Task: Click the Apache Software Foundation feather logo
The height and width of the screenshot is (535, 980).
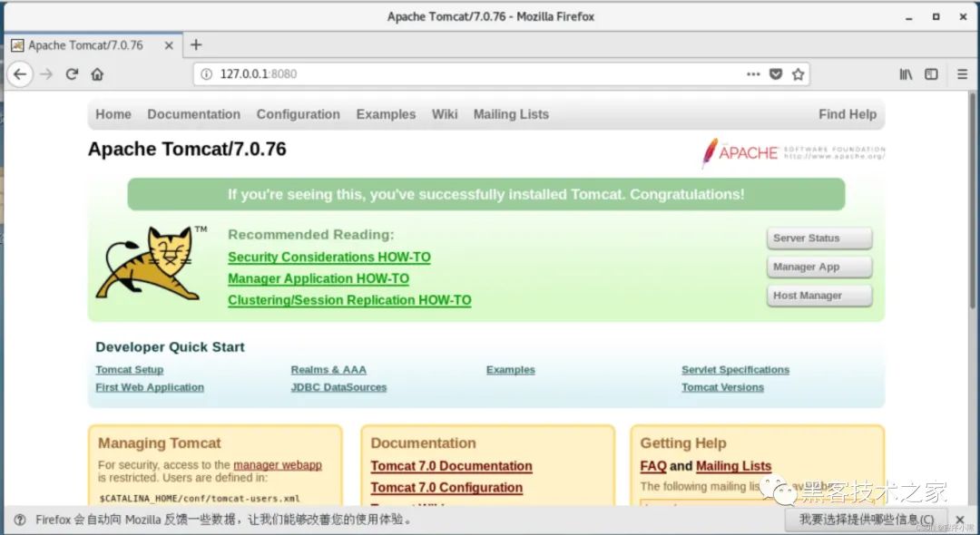Action: [x=793, y=153]
